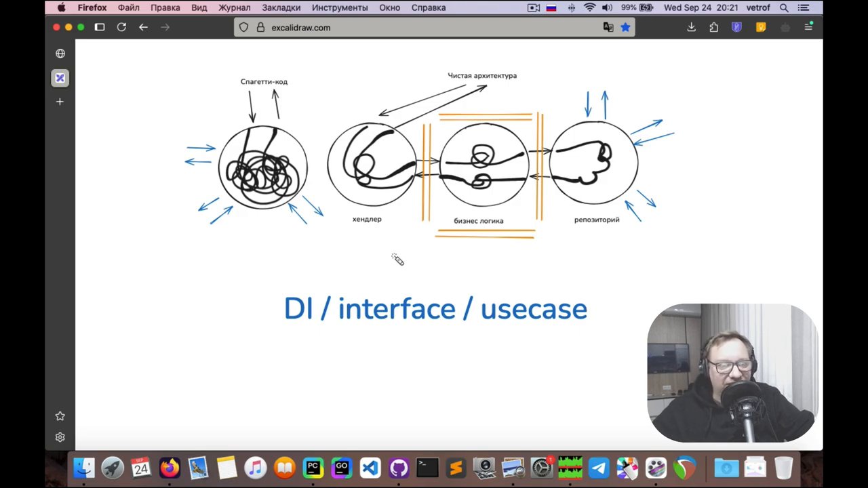The width and height of the screenshot is (868, 488).
Task: Reload the Excalidraw page
Action: click(x=121, y=27)
